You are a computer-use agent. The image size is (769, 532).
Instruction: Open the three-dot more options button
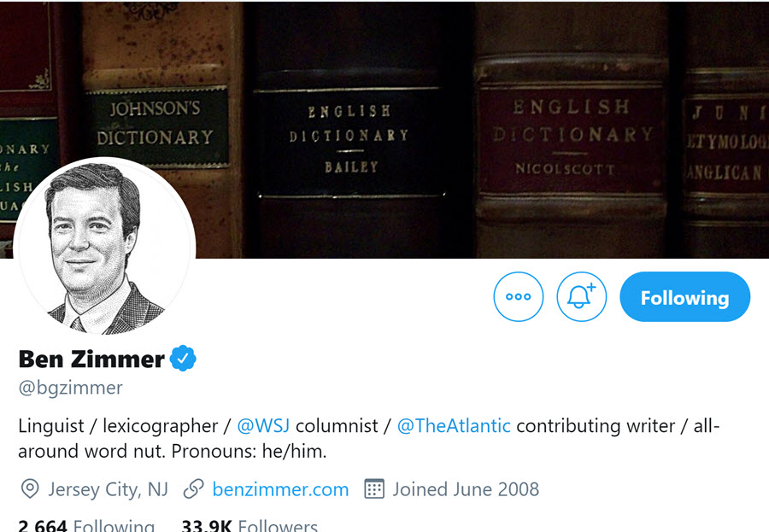[x=519, y=296]
